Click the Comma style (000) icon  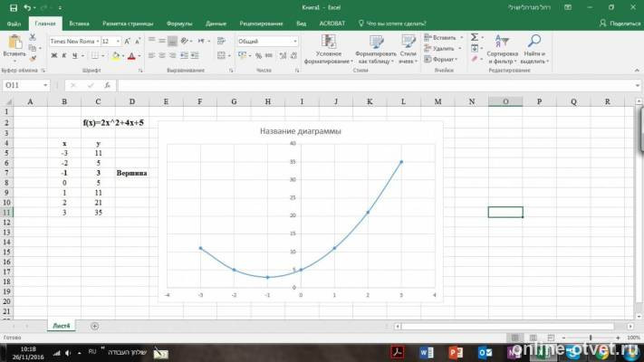[x=269, y=55]
